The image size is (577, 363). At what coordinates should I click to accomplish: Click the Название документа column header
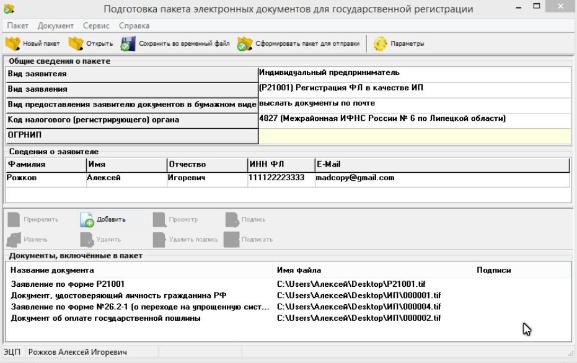click(52, 271)
